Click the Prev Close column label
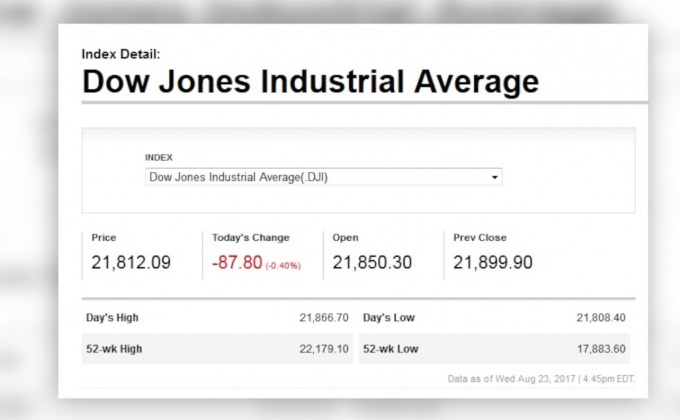680x420 pixels. (480, 238)
